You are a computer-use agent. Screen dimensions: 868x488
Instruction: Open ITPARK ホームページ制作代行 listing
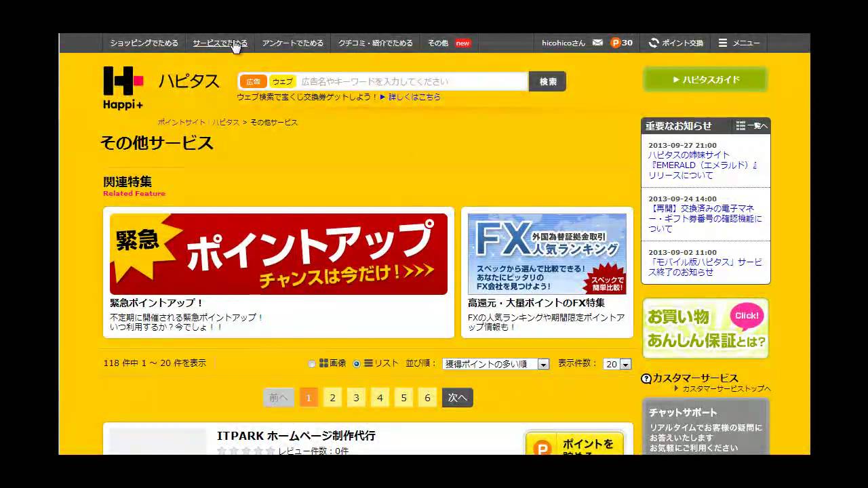(296, 436)
